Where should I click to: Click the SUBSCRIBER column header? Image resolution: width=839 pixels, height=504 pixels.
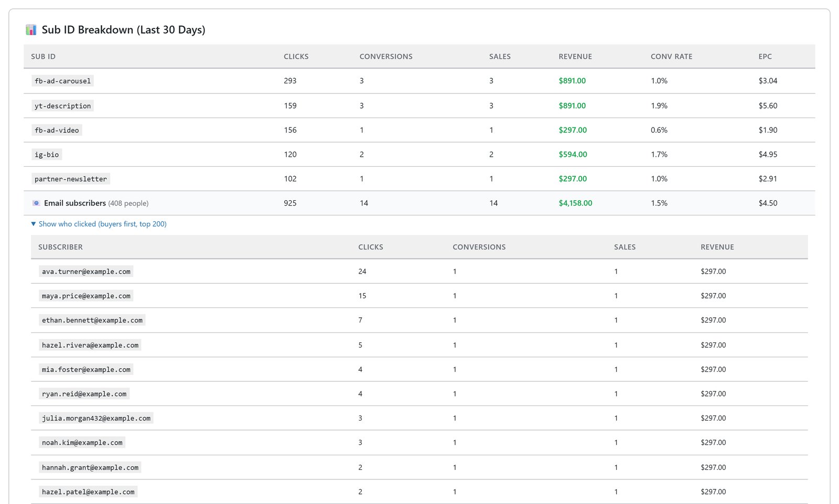click(x=60, y=247)
